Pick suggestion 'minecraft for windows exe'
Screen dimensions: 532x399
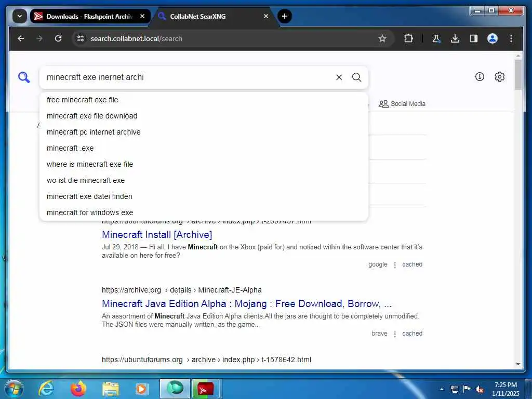tap(204, 212)
